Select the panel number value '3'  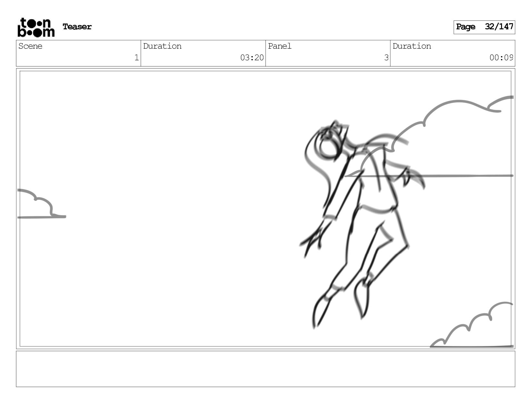pos(386,58)
